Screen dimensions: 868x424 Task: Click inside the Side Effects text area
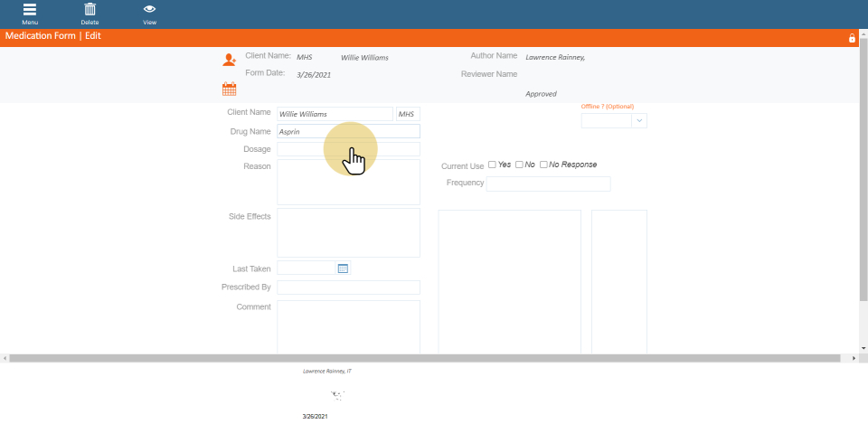(x=348, y=233)
